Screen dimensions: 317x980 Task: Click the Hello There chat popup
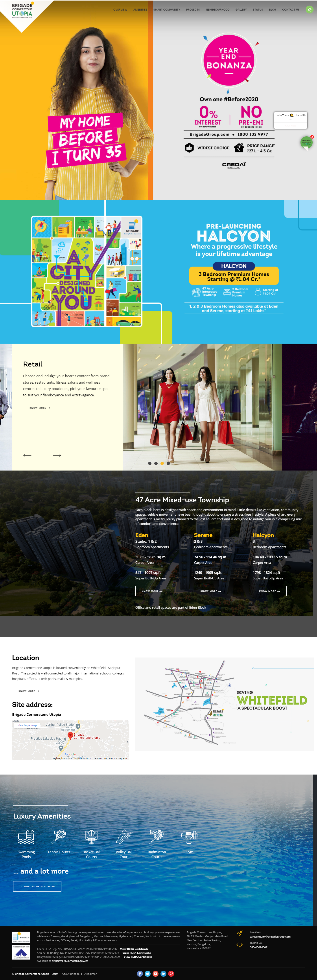pos(290,120)
